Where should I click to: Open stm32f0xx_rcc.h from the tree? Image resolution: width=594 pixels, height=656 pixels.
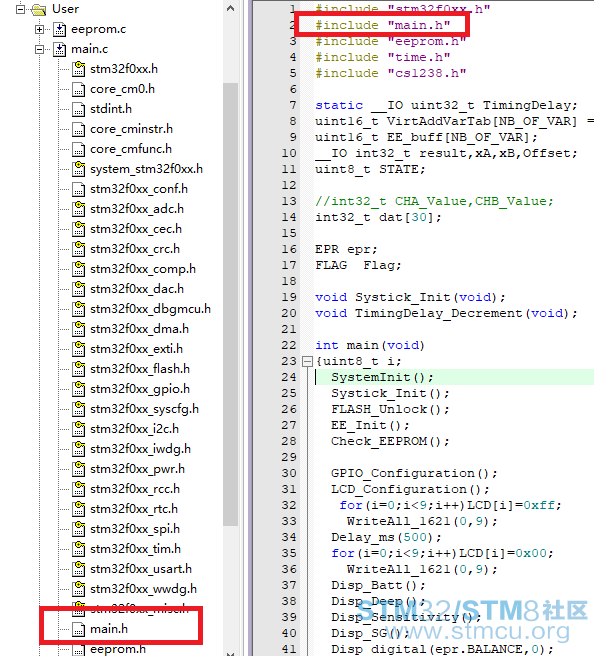pos(135,489)
